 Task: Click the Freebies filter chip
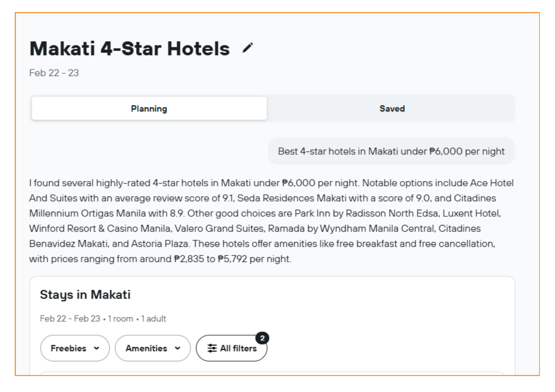75,349
